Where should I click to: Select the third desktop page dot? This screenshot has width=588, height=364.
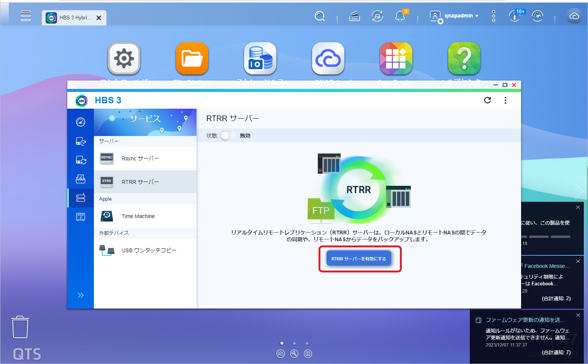coord(307,343)
